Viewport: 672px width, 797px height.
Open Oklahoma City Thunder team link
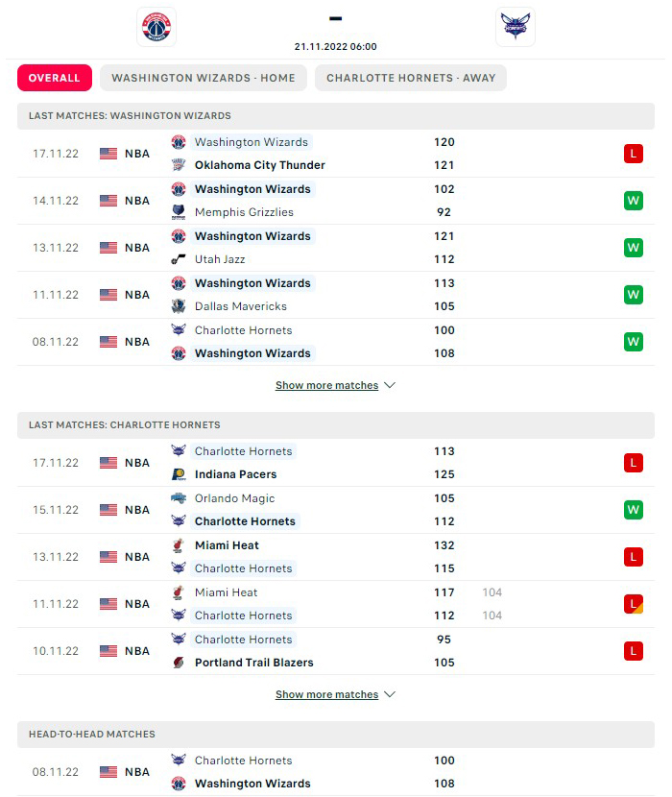tap(260, 165)
